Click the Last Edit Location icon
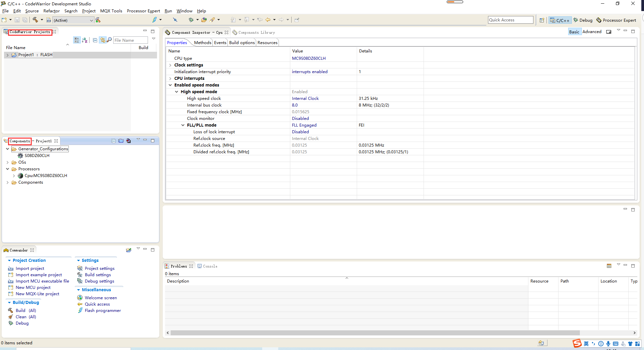This screenshot has height=350, width=644. (260, 20)
